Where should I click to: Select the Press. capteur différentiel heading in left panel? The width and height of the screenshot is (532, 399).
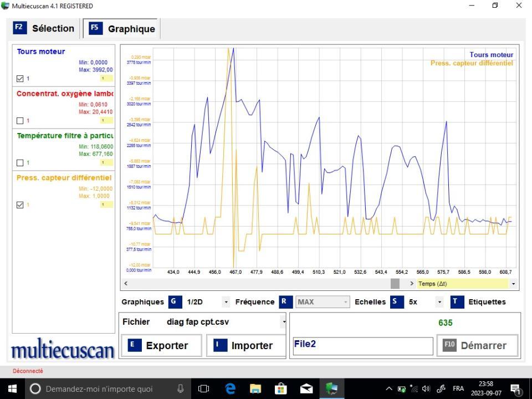tap(64, 178)
